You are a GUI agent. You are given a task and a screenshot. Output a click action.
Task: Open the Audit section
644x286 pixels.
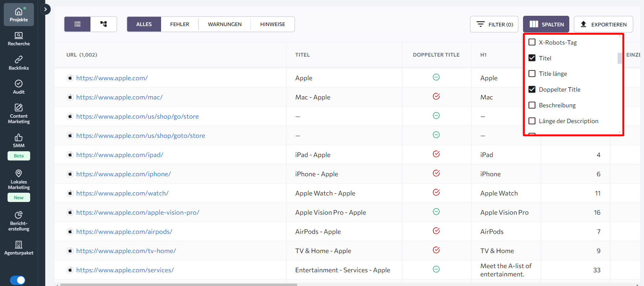(x=19, y=87)
